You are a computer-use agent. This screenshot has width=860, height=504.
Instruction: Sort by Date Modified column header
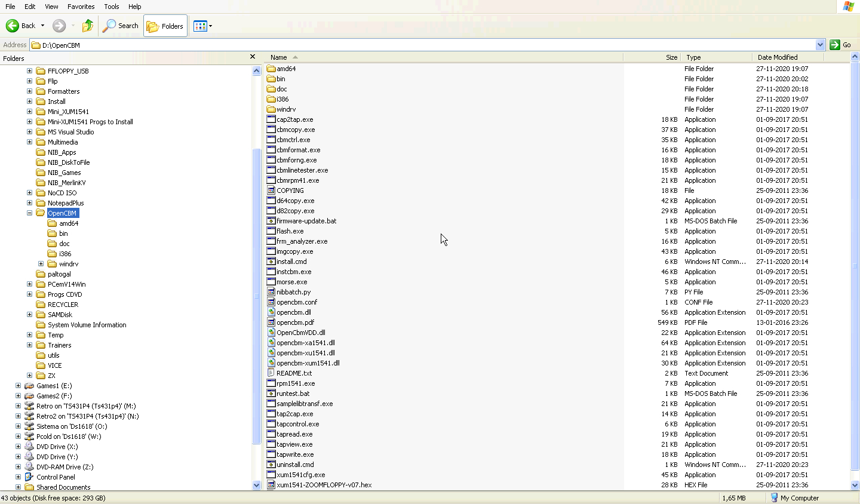[788, 57]
